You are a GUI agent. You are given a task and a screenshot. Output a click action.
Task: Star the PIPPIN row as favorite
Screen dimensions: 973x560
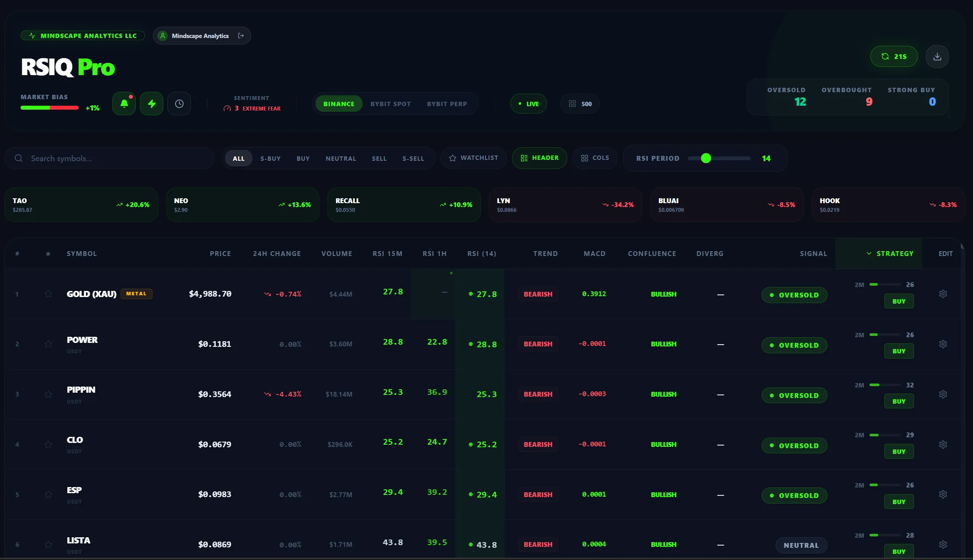(48, 394)
